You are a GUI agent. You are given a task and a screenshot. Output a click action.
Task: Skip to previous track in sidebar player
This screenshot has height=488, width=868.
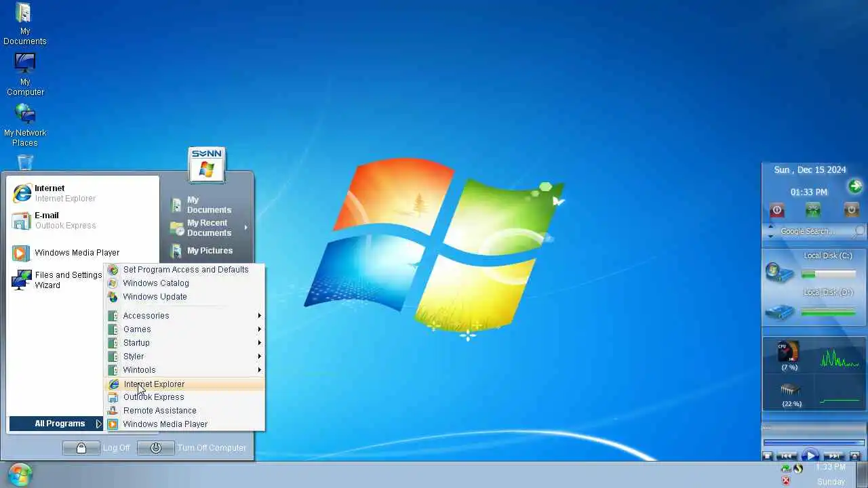pos(787,456)
